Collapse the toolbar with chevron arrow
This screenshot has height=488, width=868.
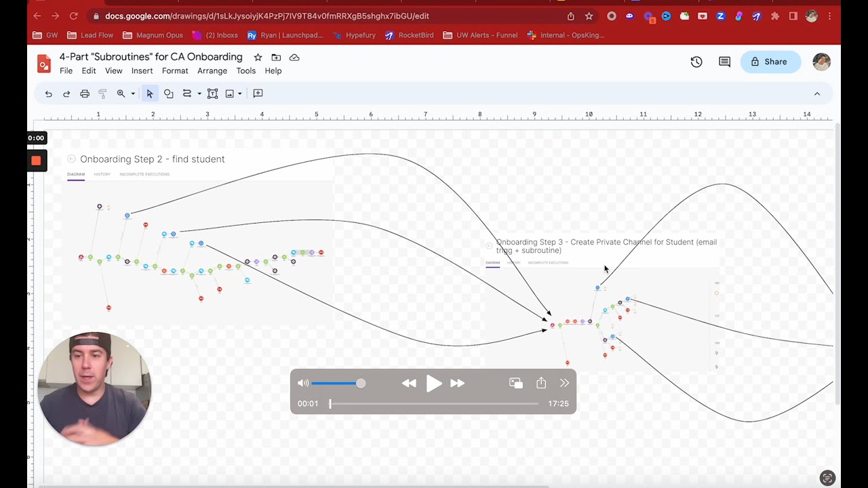[817, 94]
